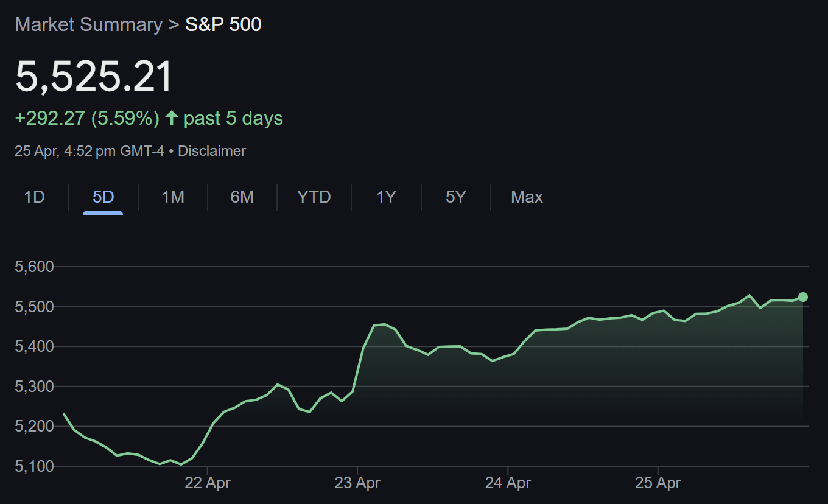
Task: Show the Max range tab
Action: tap(527, 197)
